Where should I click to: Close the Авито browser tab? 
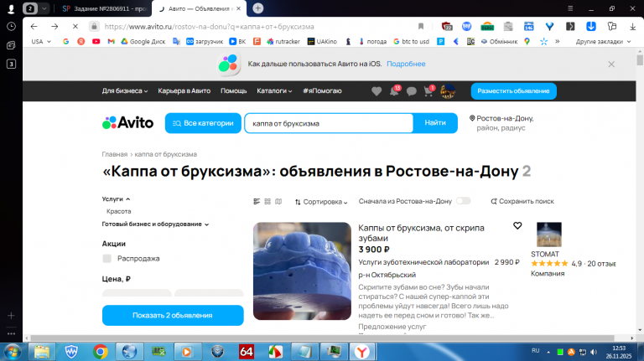click(239, 8)
